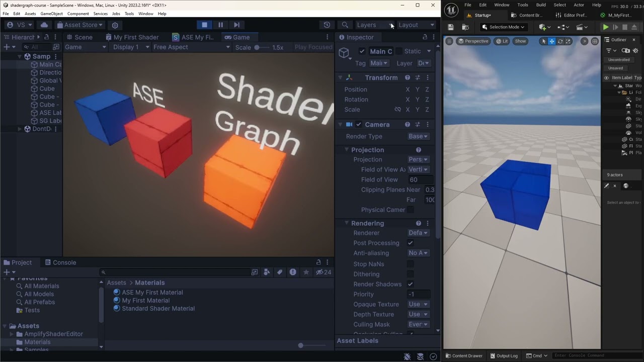
Task: Click the Projection section help icon
Action: [x=418, y=150]
